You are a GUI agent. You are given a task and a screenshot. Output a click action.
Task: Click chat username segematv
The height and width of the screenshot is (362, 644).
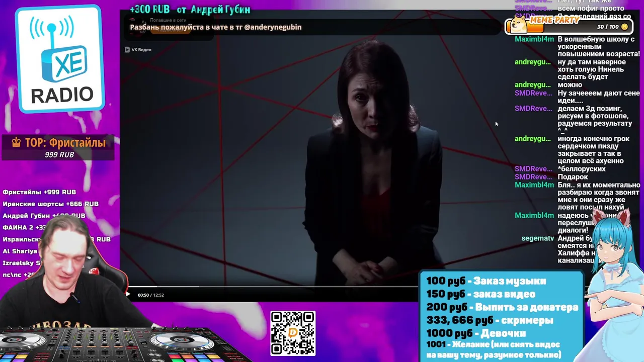click(537, 238)
